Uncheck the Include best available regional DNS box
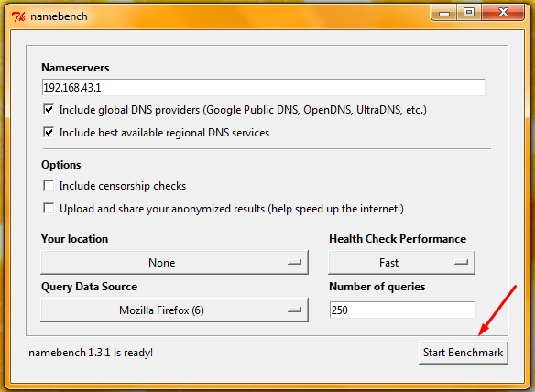This screenshot has width=535, height=392. click(49, 132)
